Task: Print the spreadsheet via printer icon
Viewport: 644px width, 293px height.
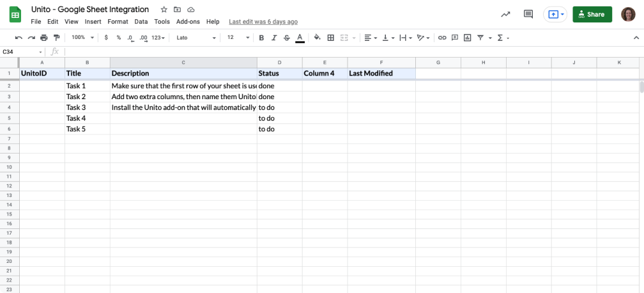Action: (44, 38)
